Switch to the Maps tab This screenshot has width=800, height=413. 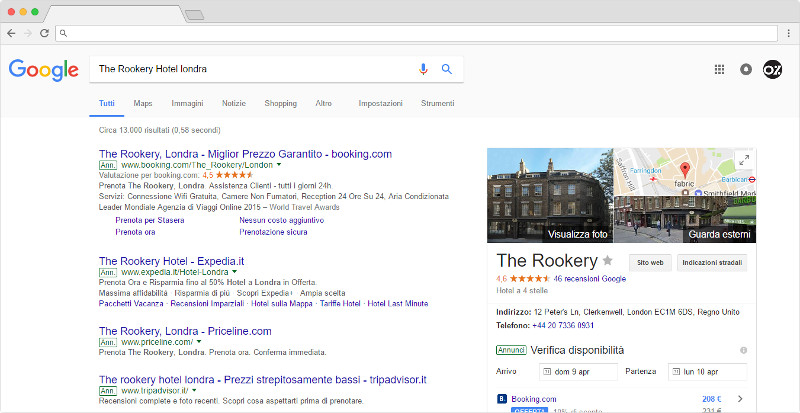143,104
